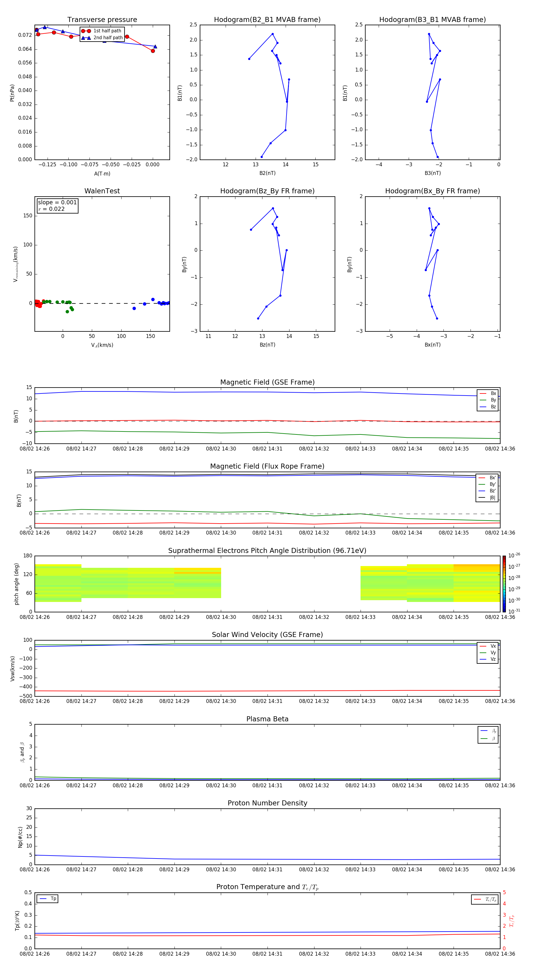Click the 'Bz' legend entry in GSE panel
This screenshot has width=535, height=980.
[x=488, y=407]
